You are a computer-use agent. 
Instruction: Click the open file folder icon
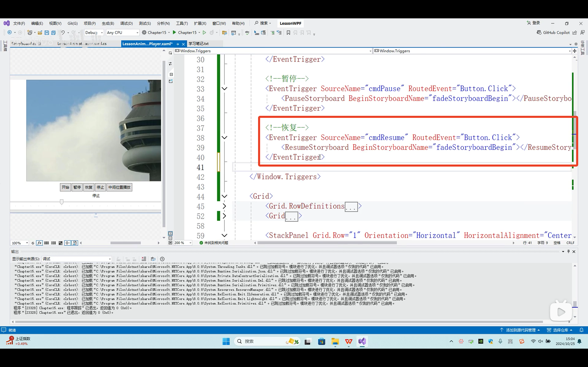[x=40, y=33]
